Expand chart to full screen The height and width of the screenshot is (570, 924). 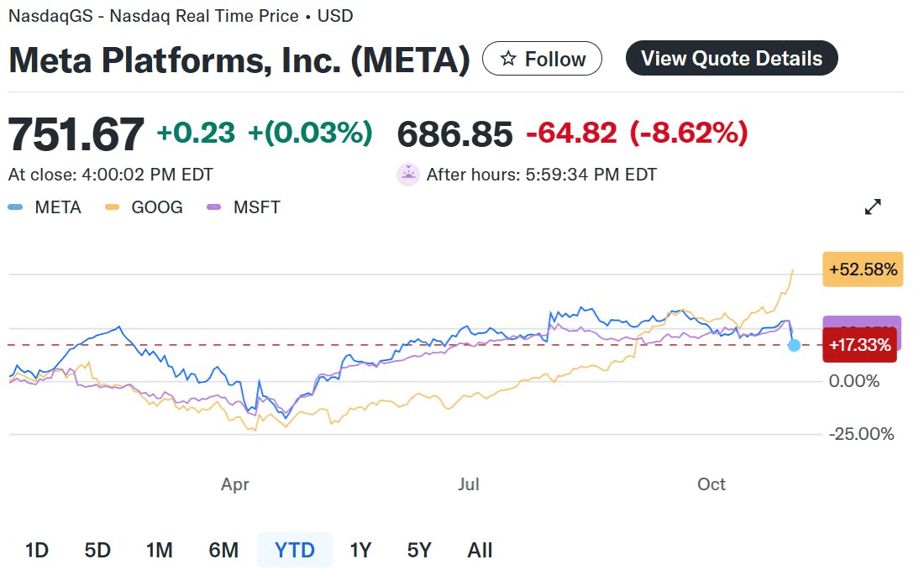(x=873, y=207)
